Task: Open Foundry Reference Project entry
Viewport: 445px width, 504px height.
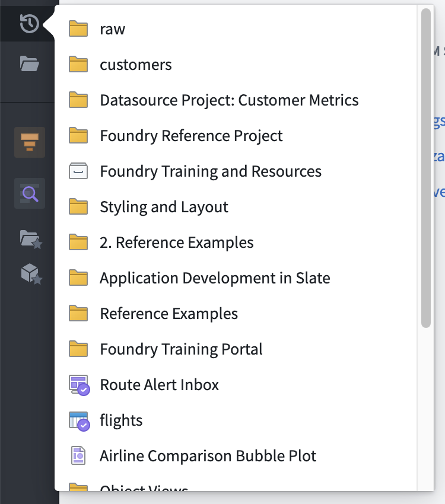Action: (x=191, y=136)
